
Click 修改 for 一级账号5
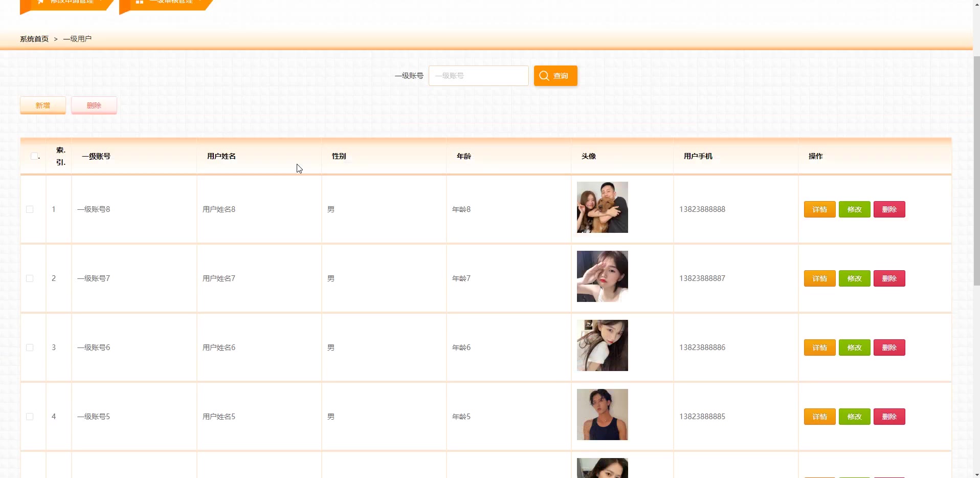pos(855,417)
